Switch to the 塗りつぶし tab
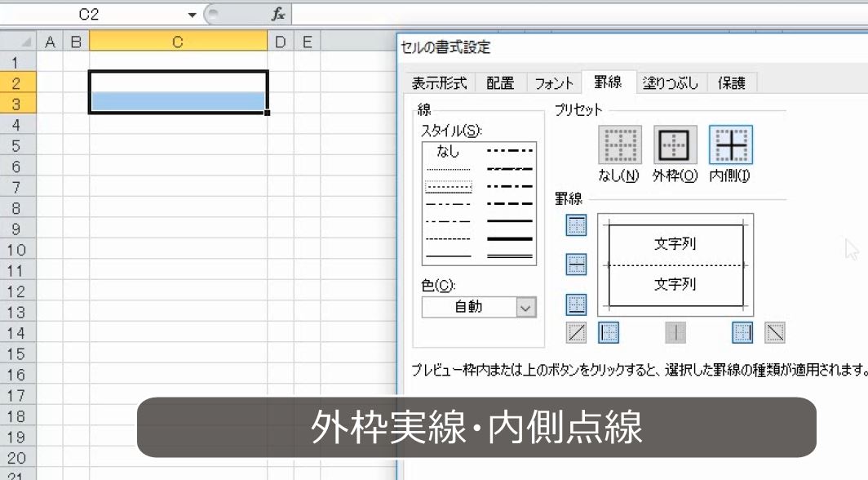This screenshot has height=480, width=868. (x=671, y=83)
